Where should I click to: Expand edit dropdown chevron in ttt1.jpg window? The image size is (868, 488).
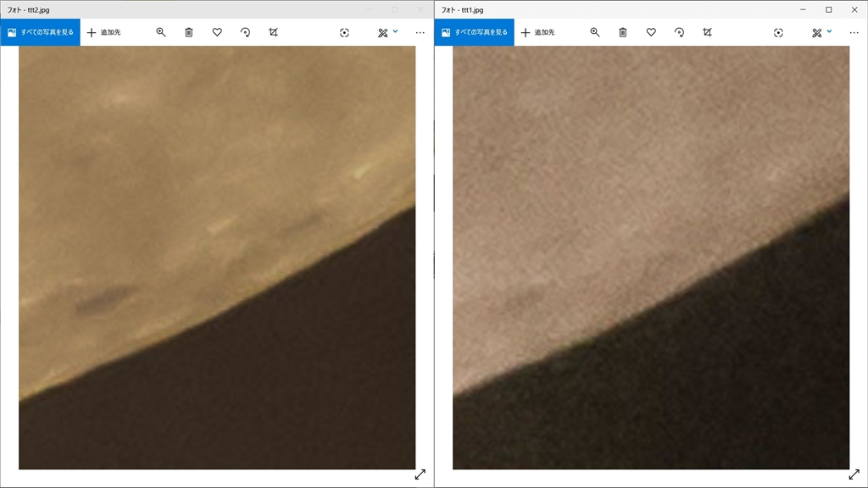click(829, 31)
